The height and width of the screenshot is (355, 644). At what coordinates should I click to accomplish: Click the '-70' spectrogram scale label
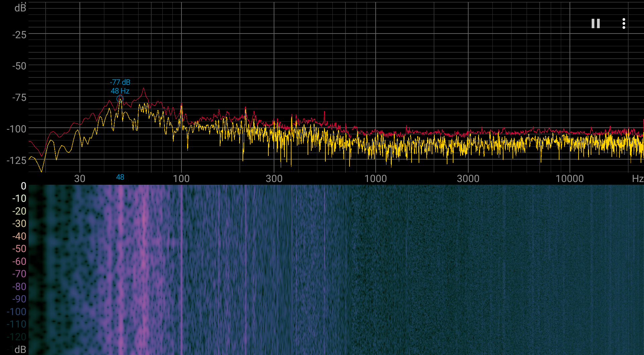[x=19, y=274]
